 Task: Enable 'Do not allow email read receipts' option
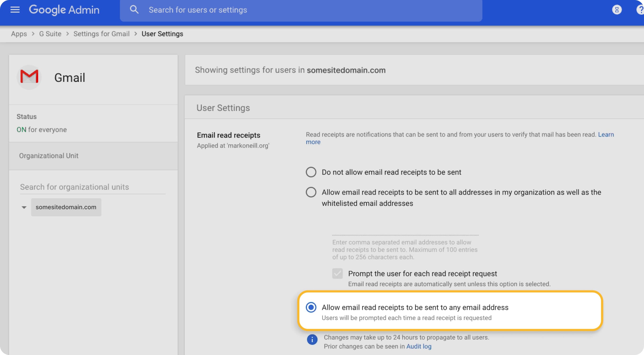point(311,172)
